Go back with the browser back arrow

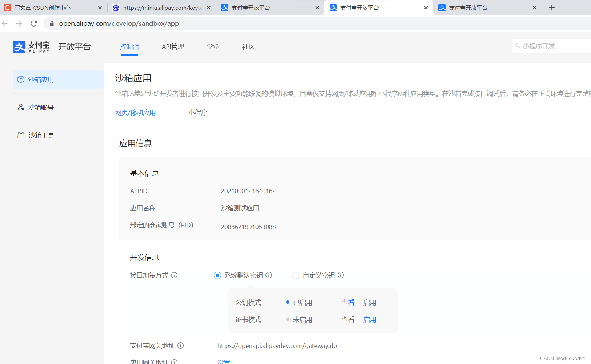pyautogui.click(x=5, y=24)
